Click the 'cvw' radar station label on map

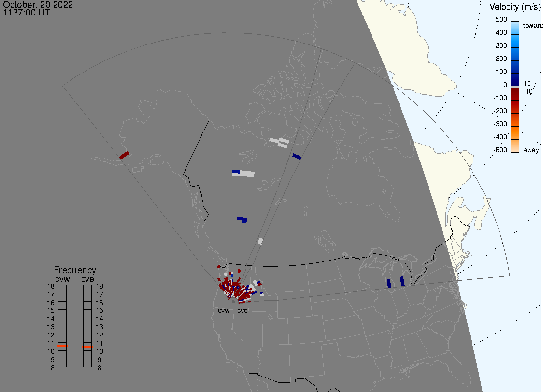point(224,310)
